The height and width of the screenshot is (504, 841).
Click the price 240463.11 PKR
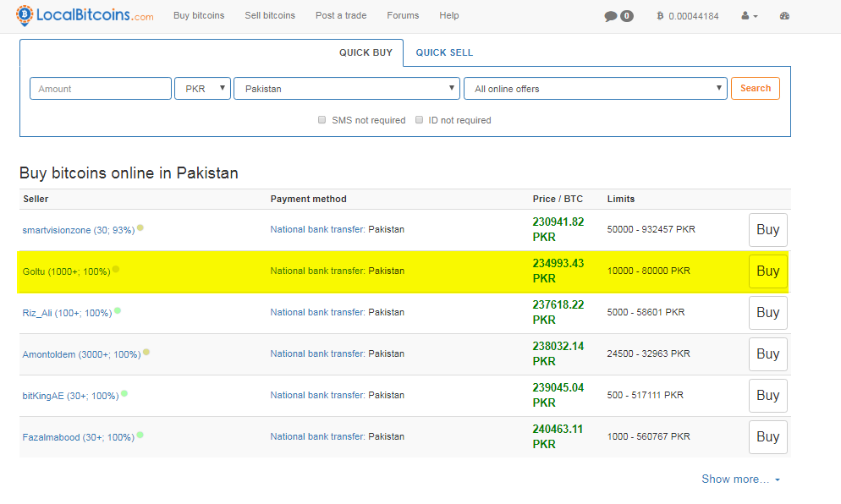pyautogui.click(x=558, y=436)
